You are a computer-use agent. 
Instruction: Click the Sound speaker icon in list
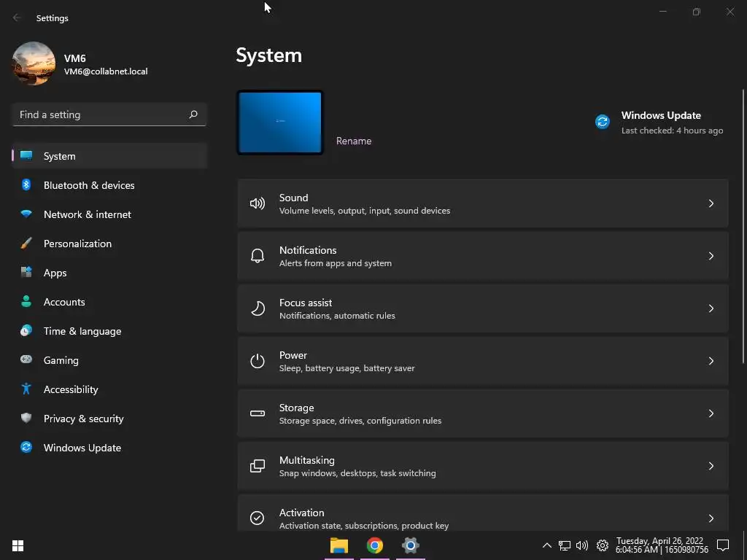(258, 204)
